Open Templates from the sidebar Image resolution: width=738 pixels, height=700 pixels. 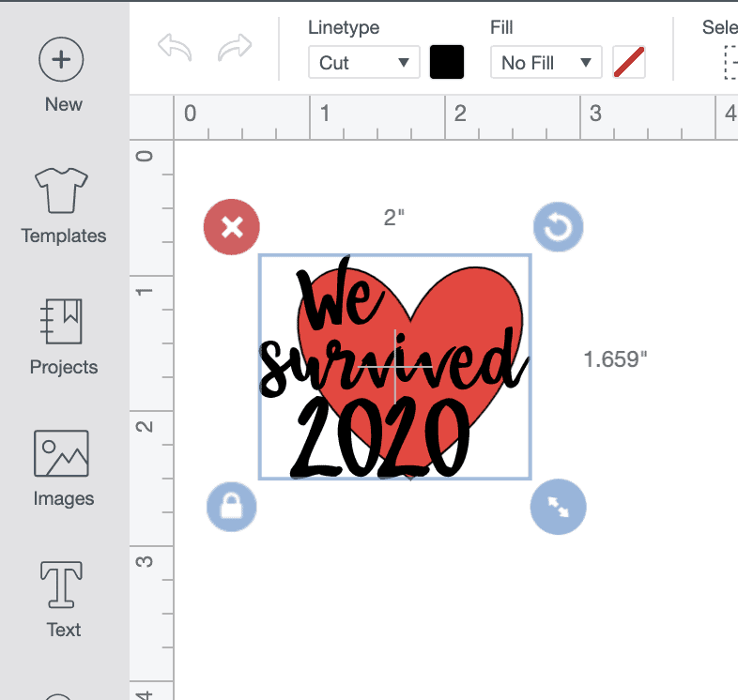click(62, 191)
